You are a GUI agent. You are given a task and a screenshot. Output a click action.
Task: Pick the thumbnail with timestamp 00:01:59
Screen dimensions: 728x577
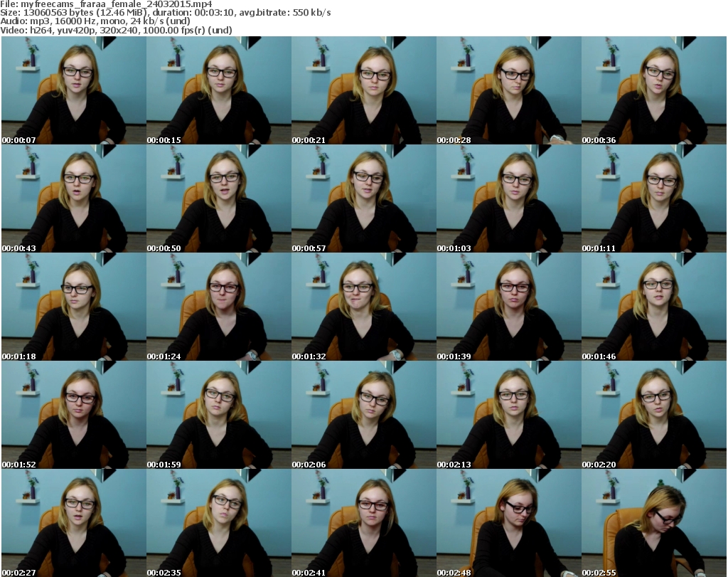pos(219,415)
